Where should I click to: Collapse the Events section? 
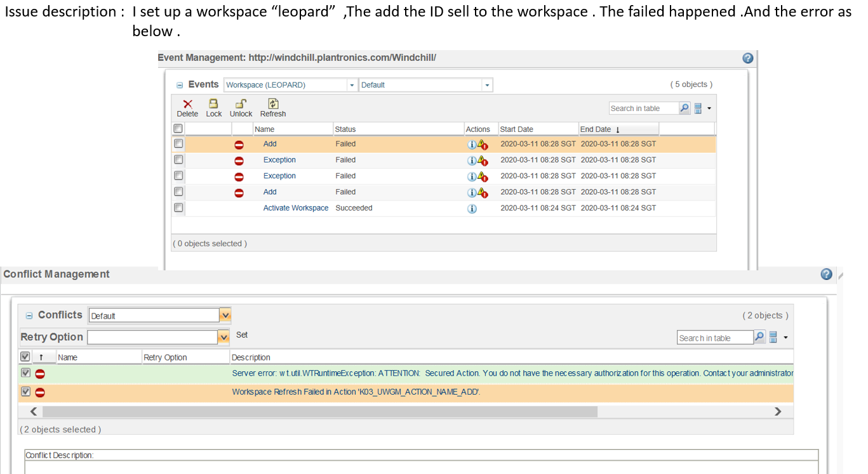click(179, 84)
